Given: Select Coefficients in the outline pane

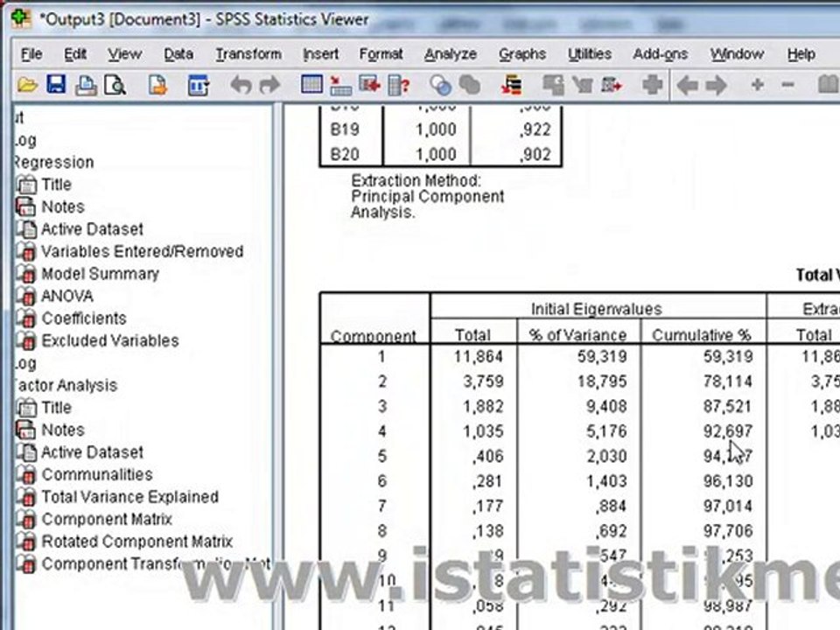Looking at the screenshot, I should [x=84, y=318].
